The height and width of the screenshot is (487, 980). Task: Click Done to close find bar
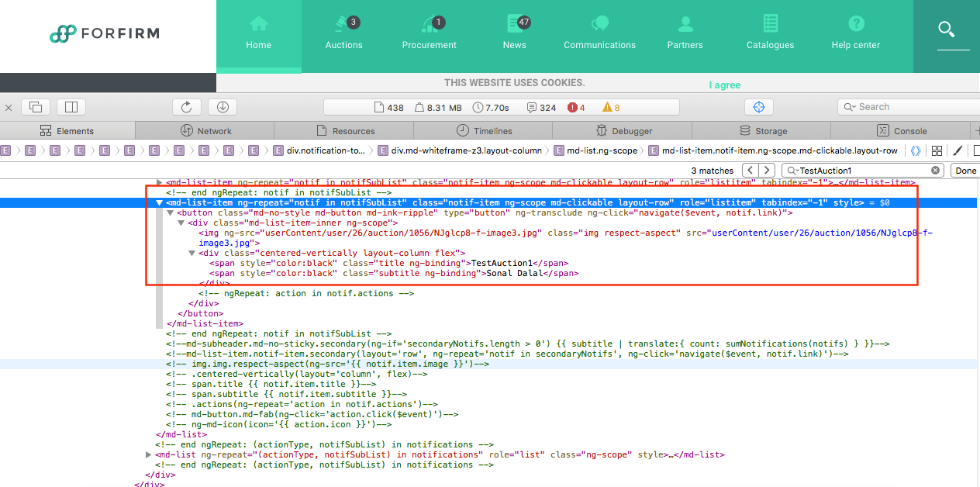point(965,170)
